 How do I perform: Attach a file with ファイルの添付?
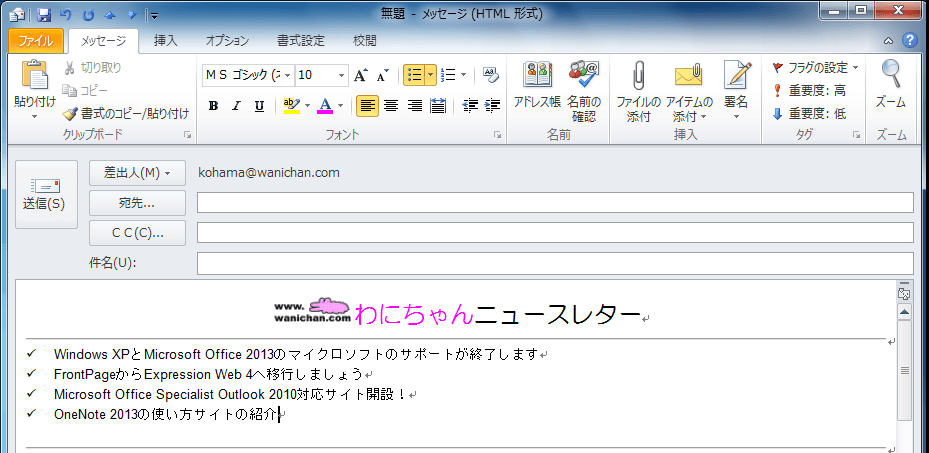pyautogui.click(x=638, y=90)
